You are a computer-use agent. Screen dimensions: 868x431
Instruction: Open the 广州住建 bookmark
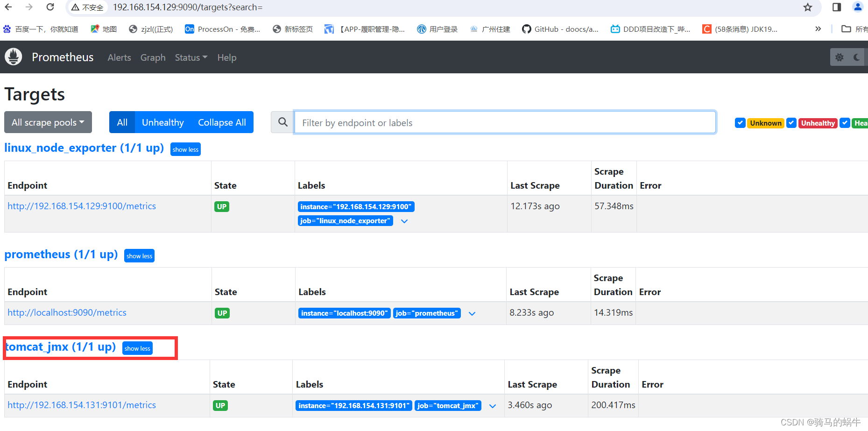point(490,29)
